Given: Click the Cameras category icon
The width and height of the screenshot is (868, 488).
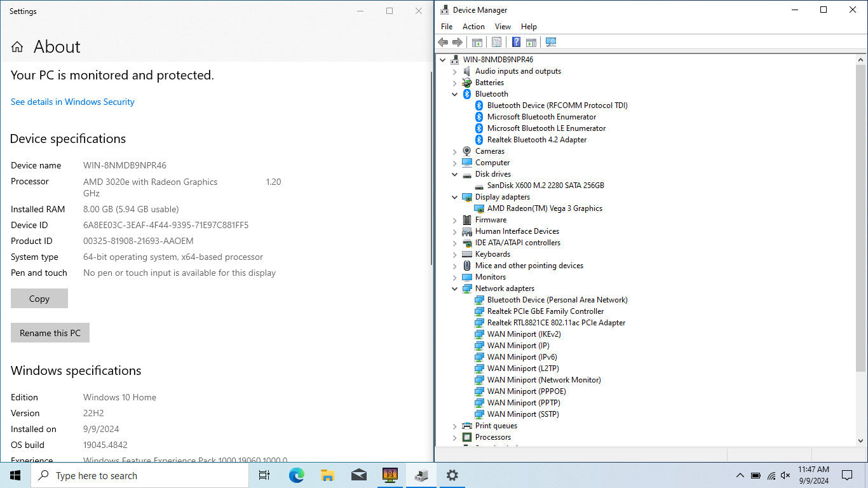Looking at the screenshot, I should (467, 151).
